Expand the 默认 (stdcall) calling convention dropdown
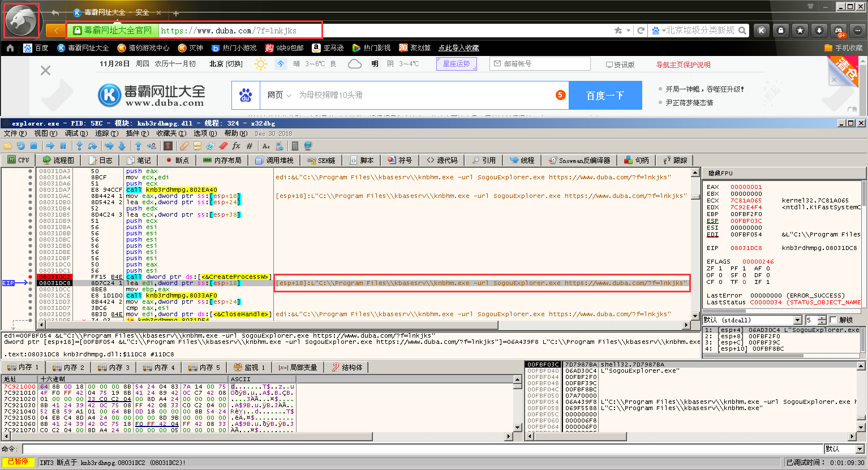The image size is (868, 470). click(x=797, y=320)
